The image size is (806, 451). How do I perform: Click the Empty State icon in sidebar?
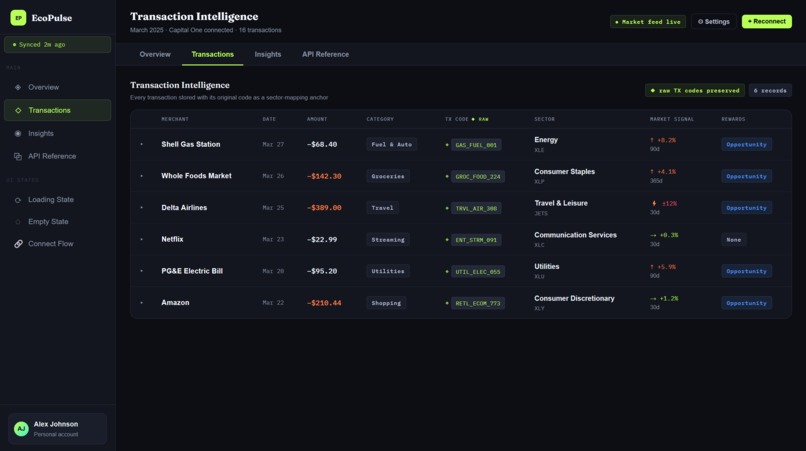(x=18, y=222)
